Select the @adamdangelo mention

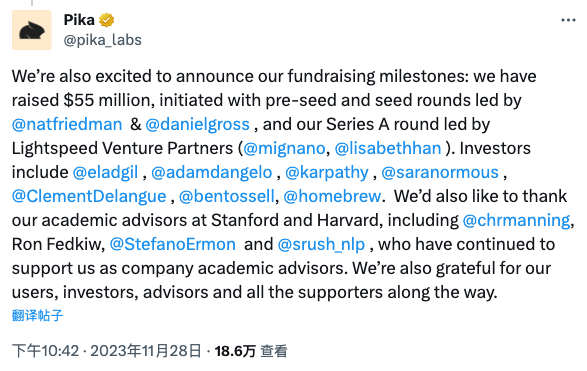(212, 172)
